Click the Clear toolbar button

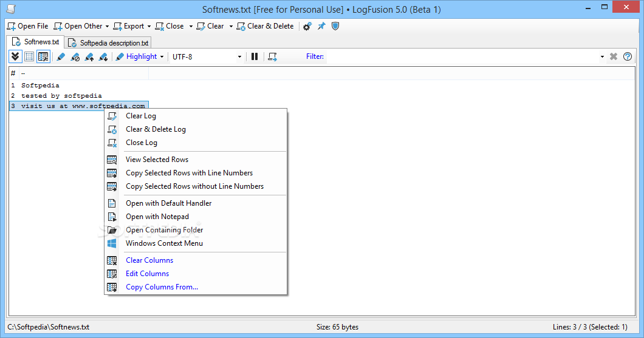click(210, 26)
